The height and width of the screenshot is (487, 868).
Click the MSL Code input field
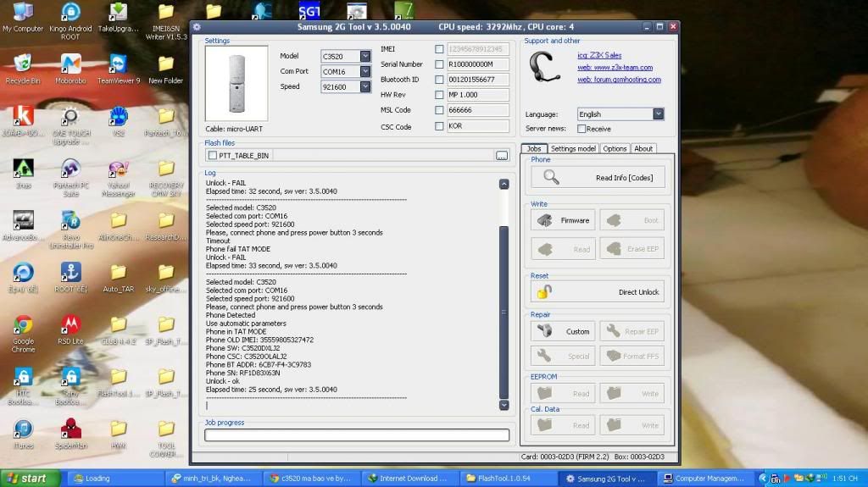point(477,110)
